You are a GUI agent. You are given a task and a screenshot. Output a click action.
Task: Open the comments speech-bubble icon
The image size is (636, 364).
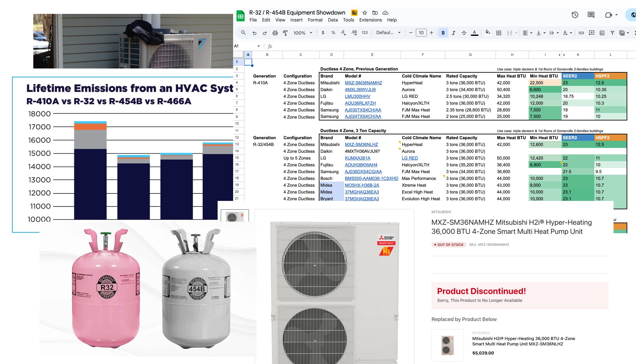point(591,15)
